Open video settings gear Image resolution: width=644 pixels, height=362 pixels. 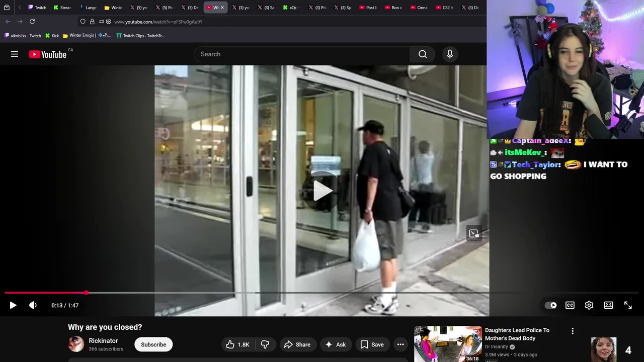click(589, 305)
